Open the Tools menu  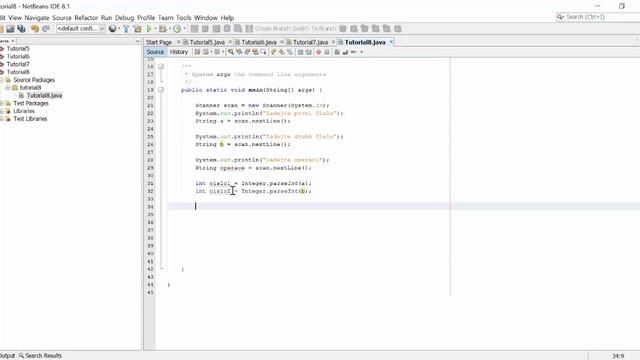pyautogui.click(x=184, y=18)
